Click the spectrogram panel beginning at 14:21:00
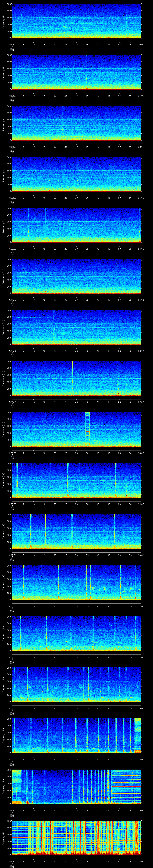The height and width of the screenshot is (868, 153). [76, 123]
